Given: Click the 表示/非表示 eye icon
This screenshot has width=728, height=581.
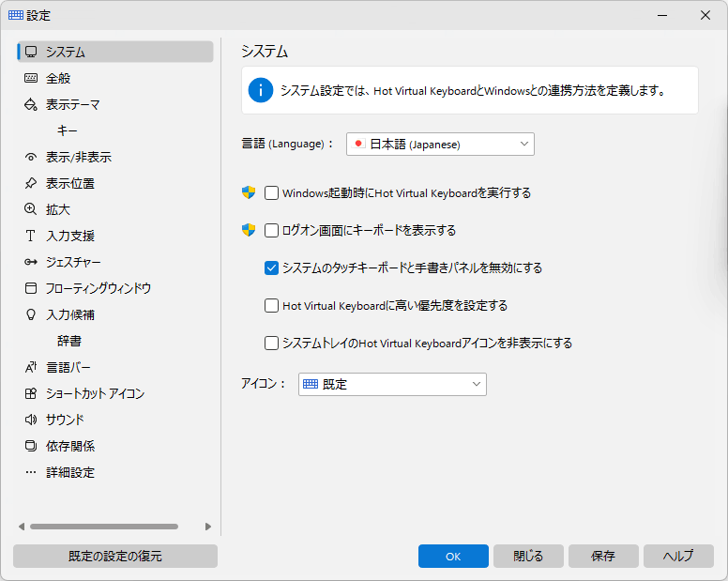Looking at the screenshot, I should (x=31, y=157).
